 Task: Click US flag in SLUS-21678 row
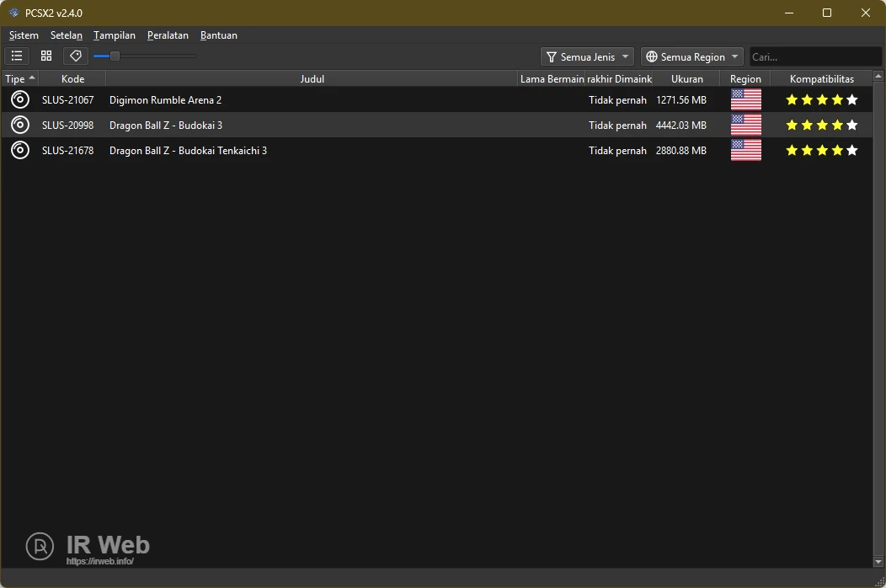pos(746,151)
